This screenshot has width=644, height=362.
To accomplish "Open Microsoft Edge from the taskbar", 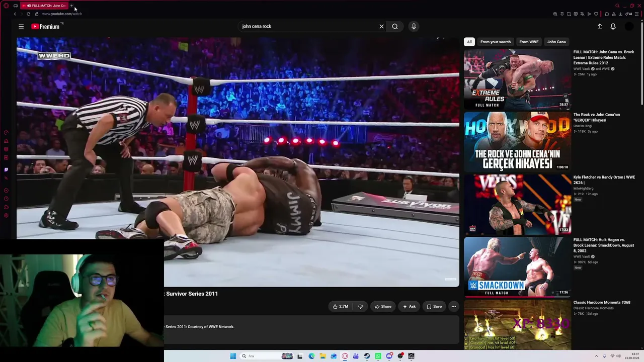I will (x=311, y=356).
